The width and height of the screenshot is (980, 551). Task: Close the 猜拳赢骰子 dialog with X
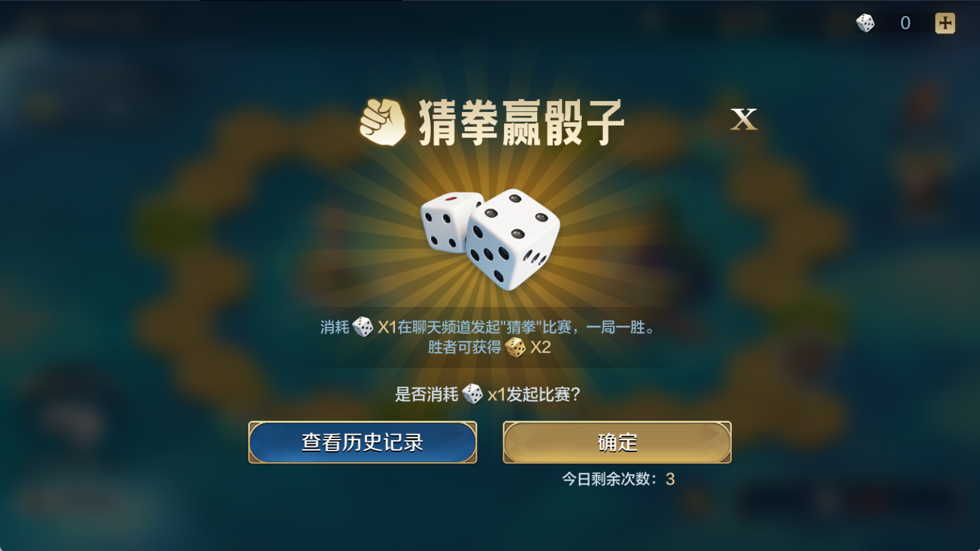point(744,119)
